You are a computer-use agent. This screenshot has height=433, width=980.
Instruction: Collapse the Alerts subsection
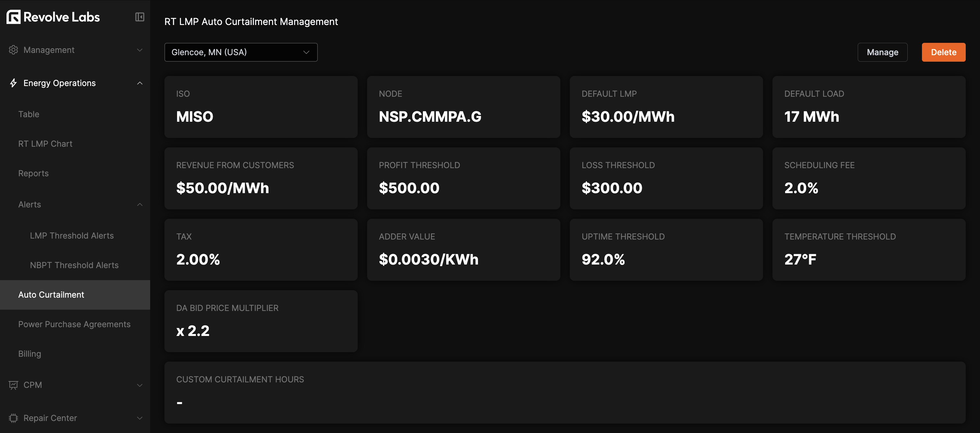[140, 204]
